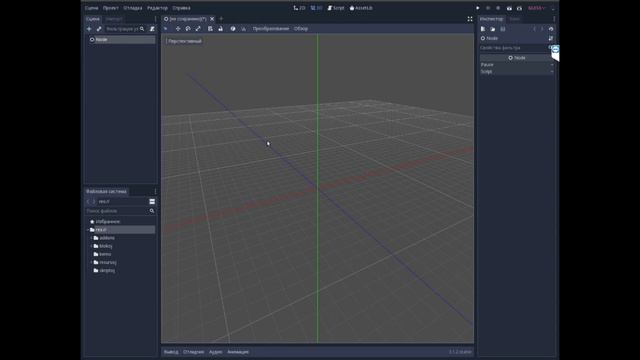The width and height of the screenshot is (640, 360).
Task: Open the Сцена menu in the menu bar
Action: click(x=91, y=8)
